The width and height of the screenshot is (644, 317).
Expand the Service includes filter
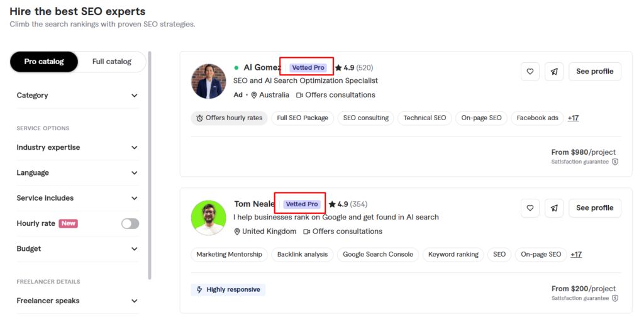(78, 198)
